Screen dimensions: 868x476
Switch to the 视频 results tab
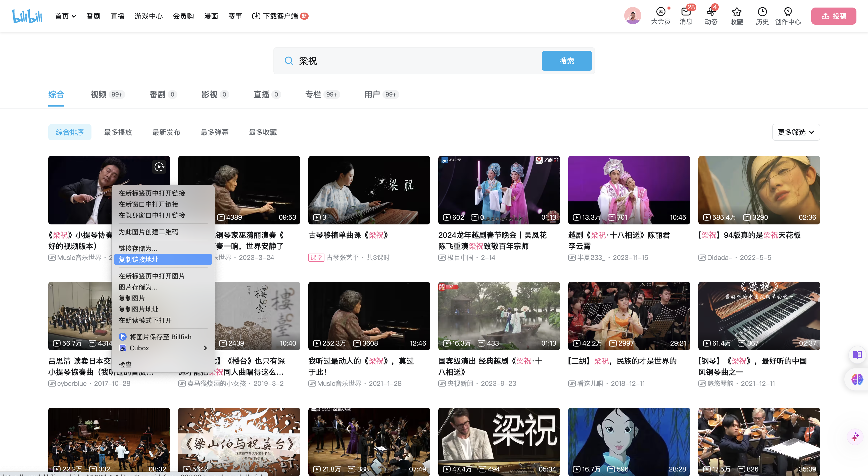[x=99, y=94]
